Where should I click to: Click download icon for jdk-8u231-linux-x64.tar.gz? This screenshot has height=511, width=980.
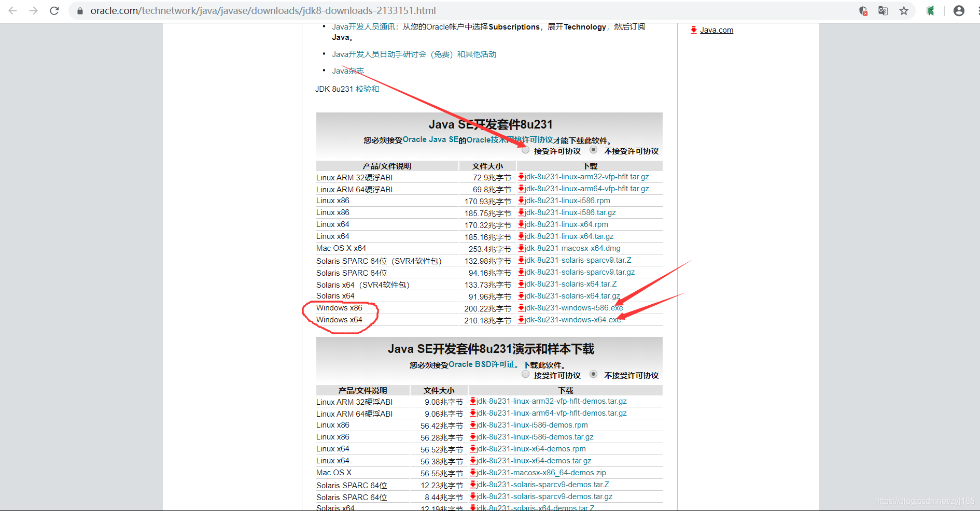coord(521,236)
